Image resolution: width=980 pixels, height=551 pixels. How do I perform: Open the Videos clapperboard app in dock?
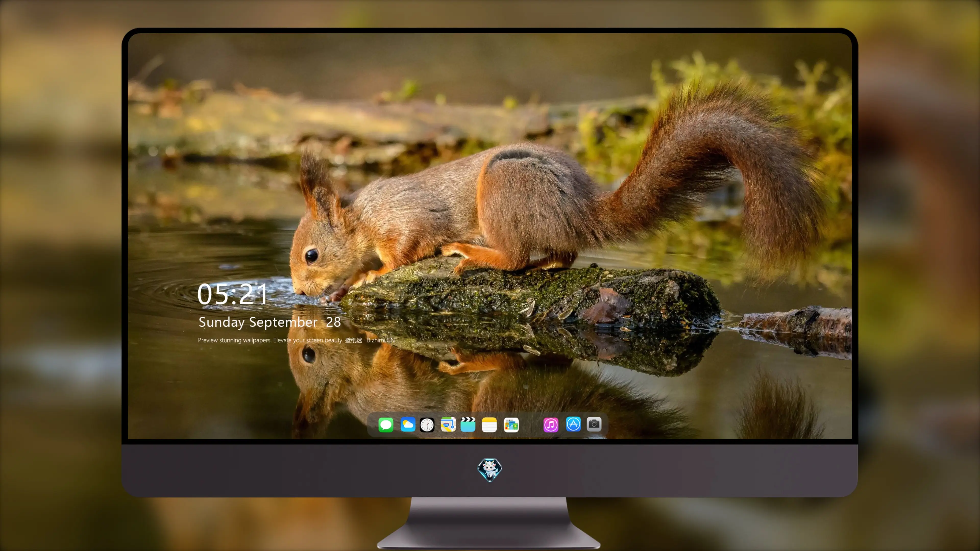(468, 424)
